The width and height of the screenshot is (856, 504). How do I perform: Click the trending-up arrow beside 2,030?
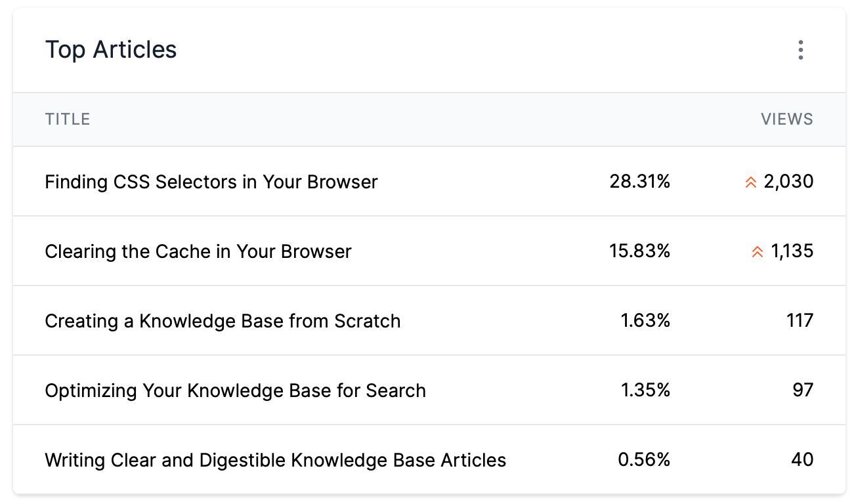(x=751, y=182)
